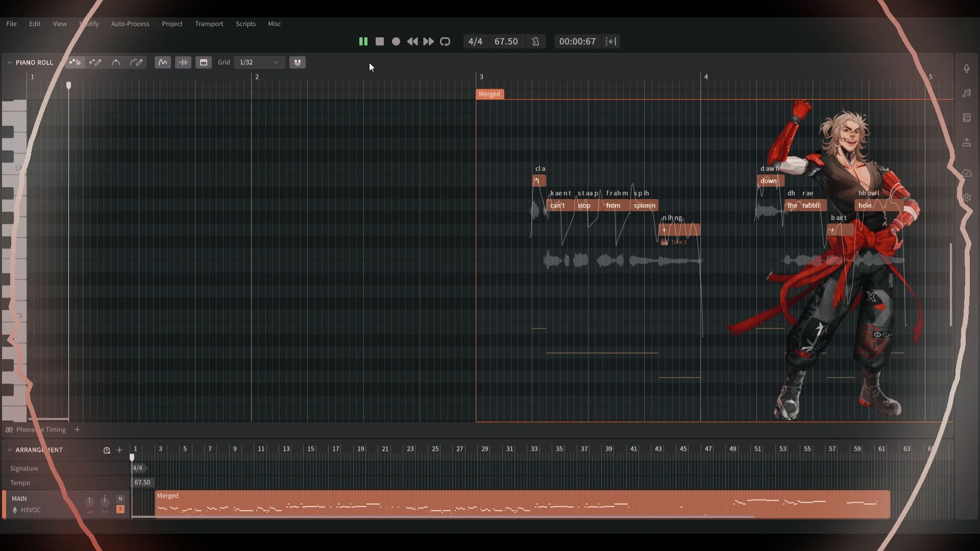Viewport: 980px width, 551px height.
Task: Click the Merged group label
Action: tap(489, 94)
